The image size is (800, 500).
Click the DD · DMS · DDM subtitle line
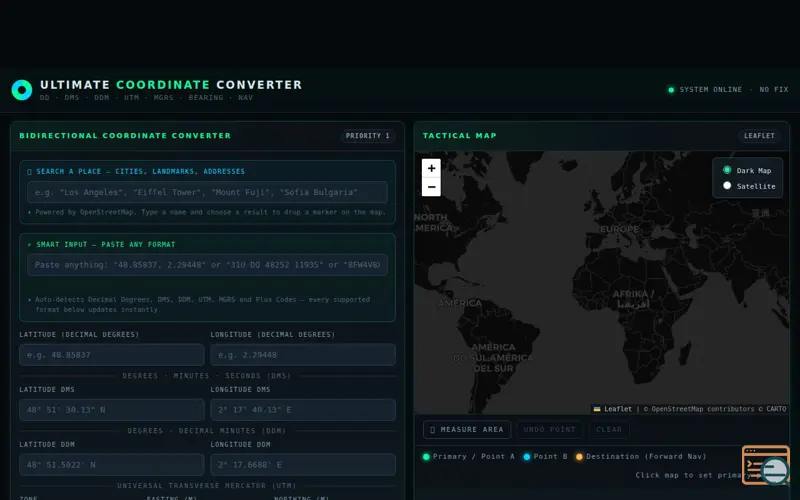pyautogui.click(x=146, y=97)
